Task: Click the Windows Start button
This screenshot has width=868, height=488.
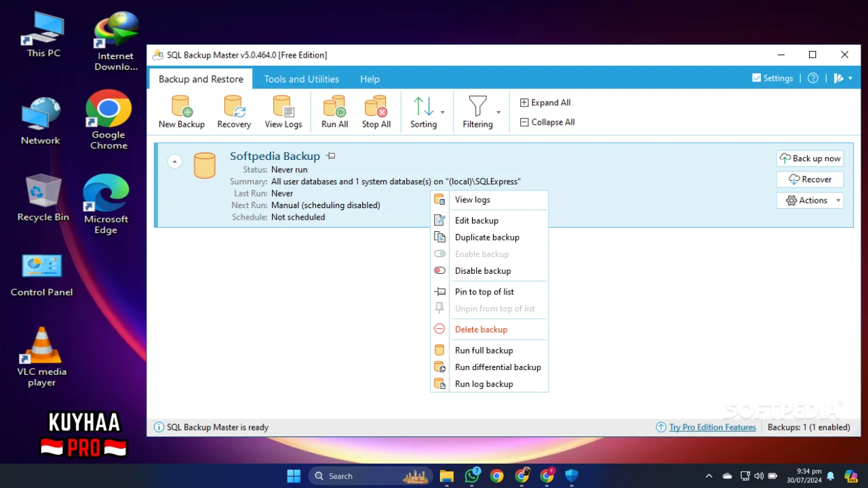Action: pos(294,476)
